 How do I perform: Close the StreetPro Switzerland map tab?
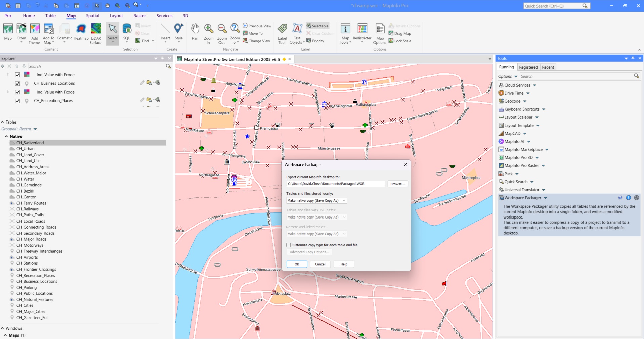(x=290, y=59)
